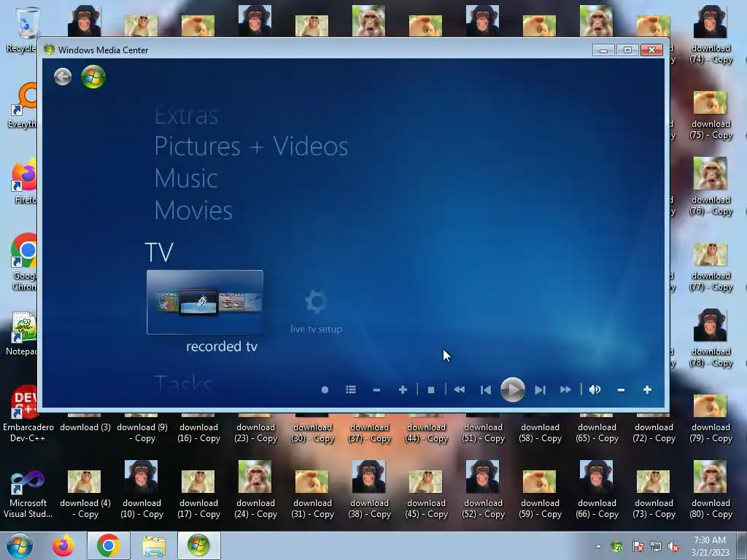Select download (73) - Copy desktop file

point(654,494)
